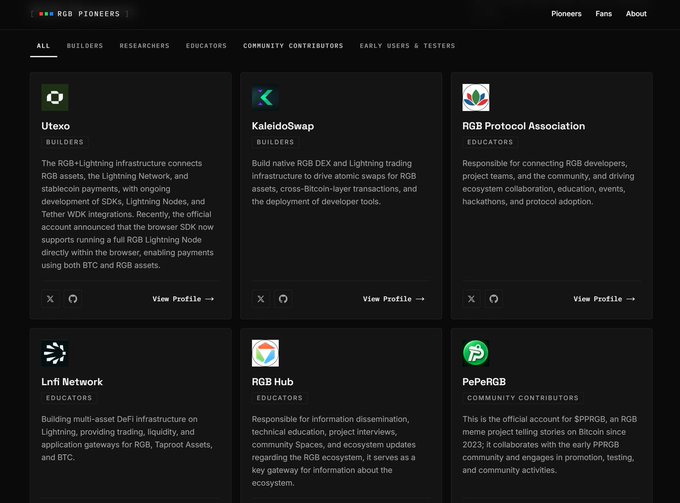Click Community Contributors tag under PePeRGB
680x503 pixels.
523,398
